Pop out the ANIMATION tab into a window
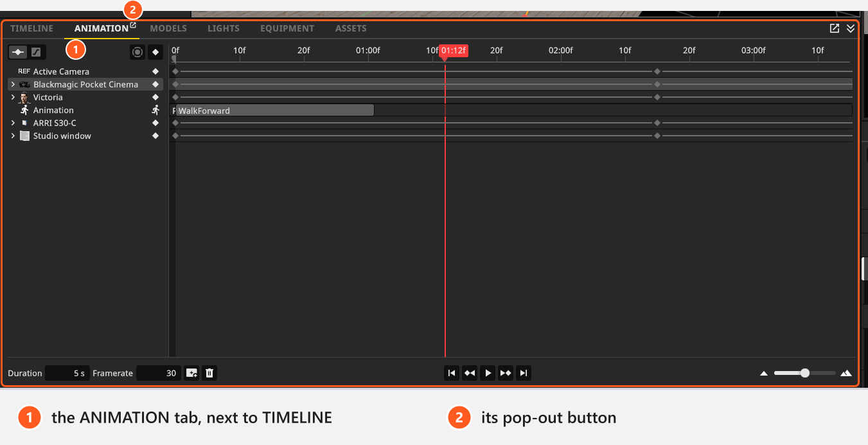This screenshot has width=868, height=445. 133,26
